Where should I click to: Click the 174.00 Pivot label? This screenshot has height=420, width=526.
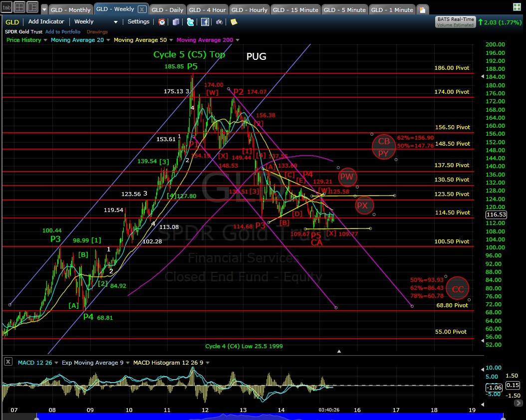pos(452,91)
